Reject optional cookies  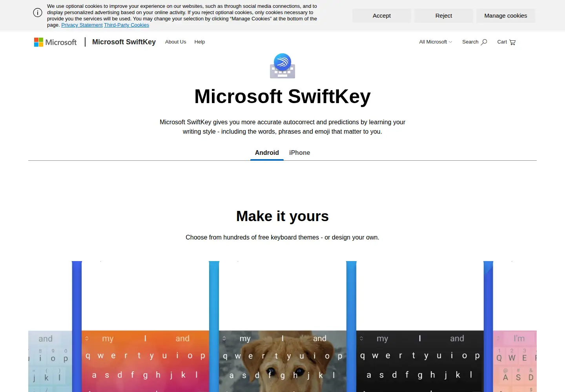pyautogui.click(x=444, y=16)
